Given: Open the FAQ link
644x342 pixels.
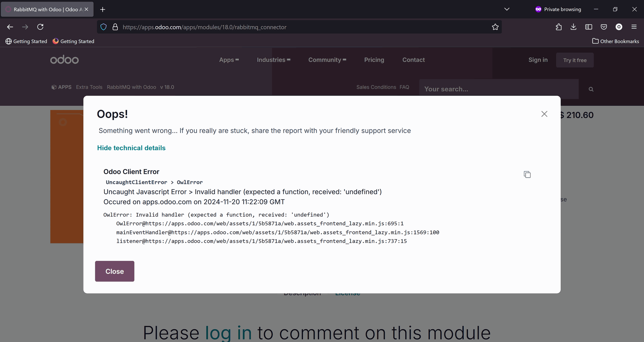Looking at the screenshot, I should pos(404,87).
